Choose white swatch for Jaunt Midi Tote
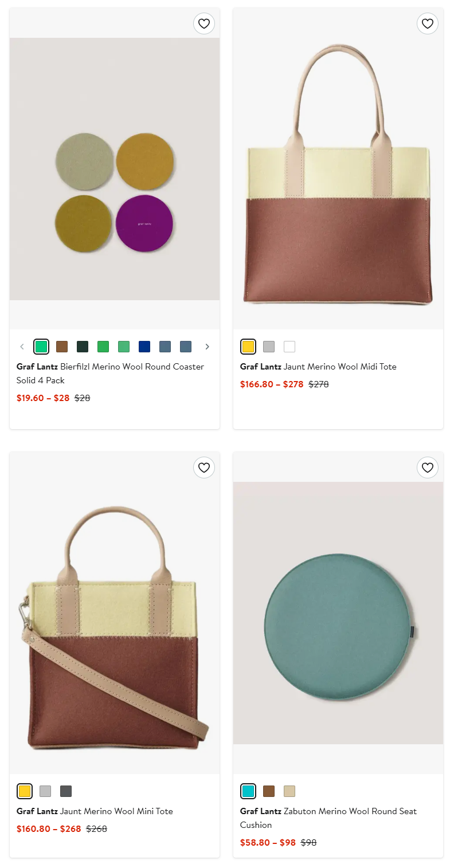The image size is (454, 868). (289, 347)
